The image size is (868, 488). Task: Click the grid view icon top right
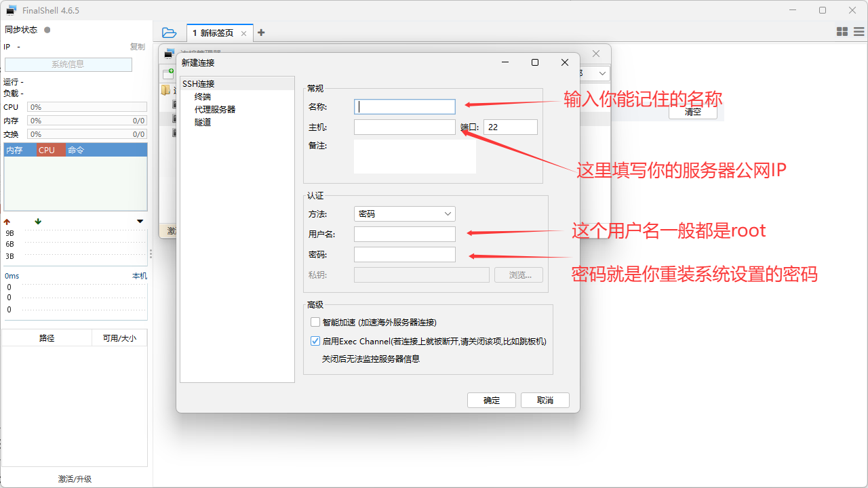842,31
